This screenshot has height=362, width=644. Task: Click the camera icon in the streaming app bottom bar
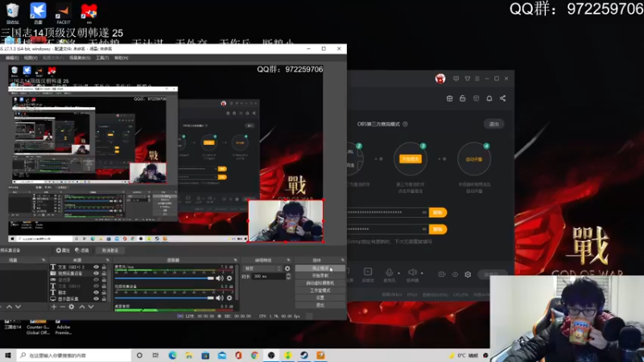click(x=441, y=274)
